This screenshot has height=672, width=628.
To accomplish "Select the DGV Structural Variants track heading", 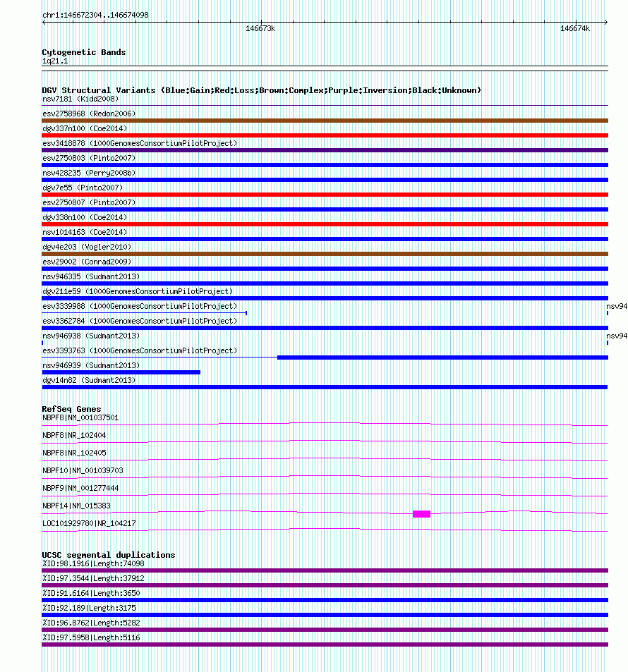I will click(262, 90).
